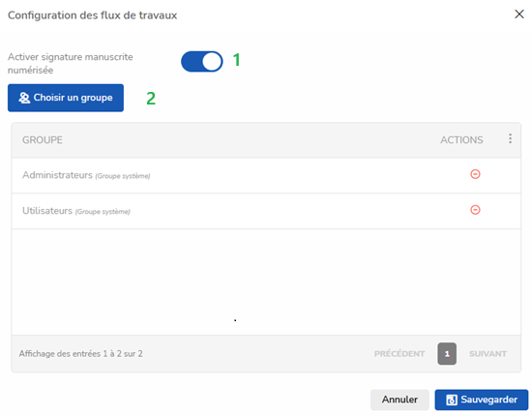Remove the Administrateurs group from list
The height and width of the screenshot is (416, 532).
(475, 174)
